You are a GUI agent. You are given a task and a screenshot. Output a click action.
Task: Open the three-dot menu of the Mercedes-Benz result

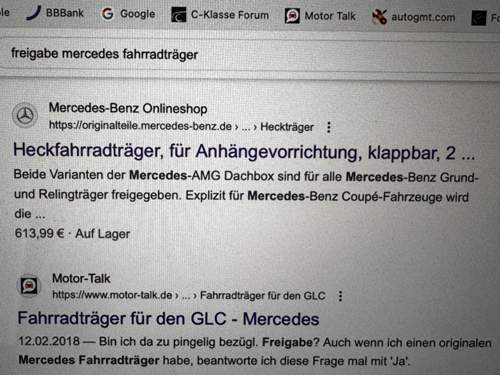point(329,127)
